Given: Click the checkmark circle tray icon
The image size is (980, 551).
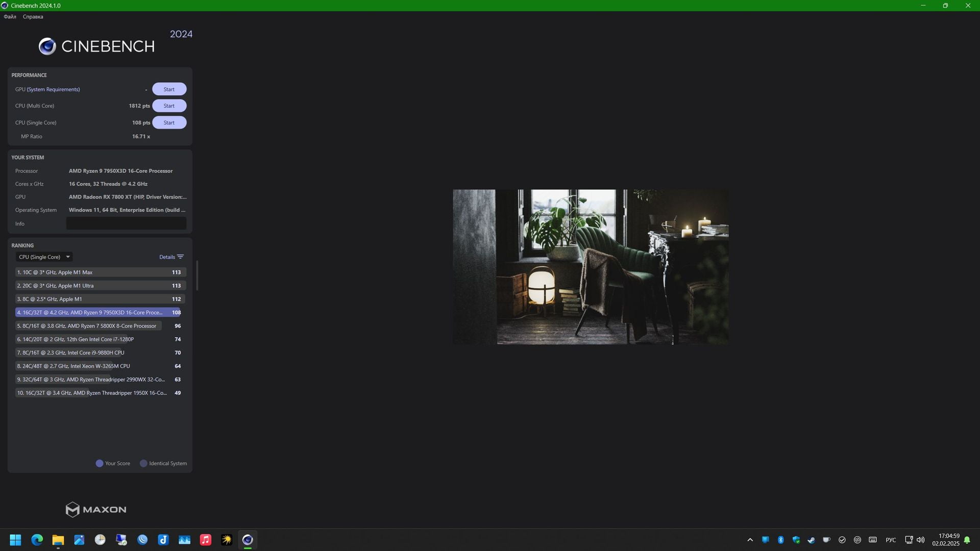Looking at the screenshot, I should 842,540.
